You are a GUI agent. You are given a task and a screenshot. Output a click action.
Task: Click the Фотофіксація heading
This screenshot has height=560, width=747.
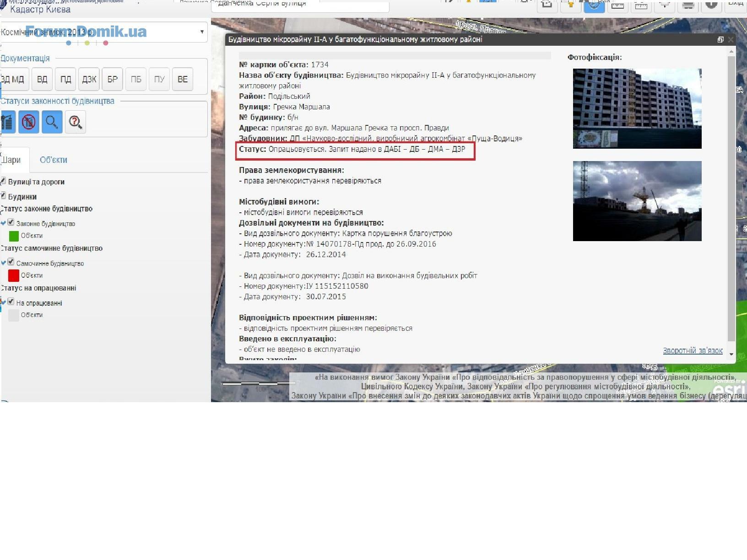pyautogui.click(x=595, y=57)
